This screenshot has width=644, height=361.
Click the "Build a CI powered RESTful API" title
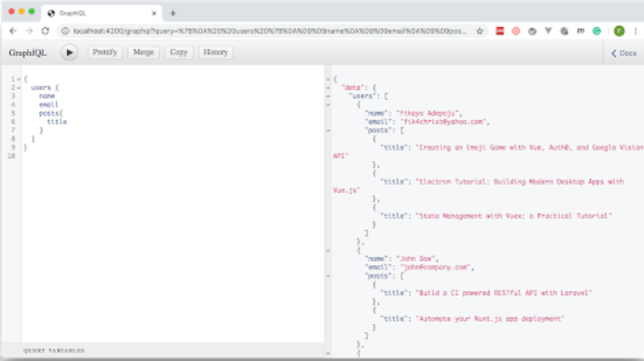(x=504, y=293)
